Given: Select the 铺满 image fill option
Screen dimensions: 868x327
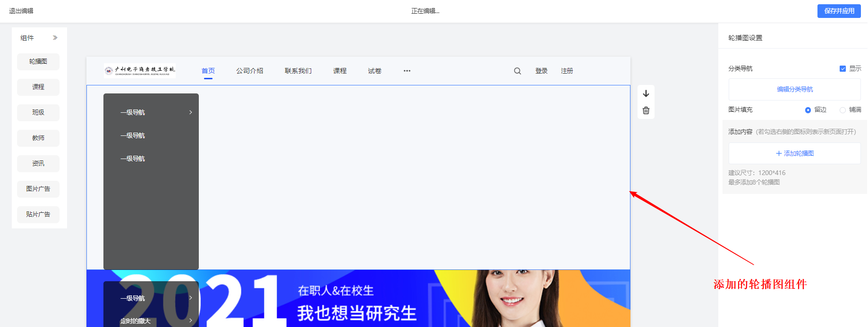Looking at the screenshot, I should pos(842,110).
